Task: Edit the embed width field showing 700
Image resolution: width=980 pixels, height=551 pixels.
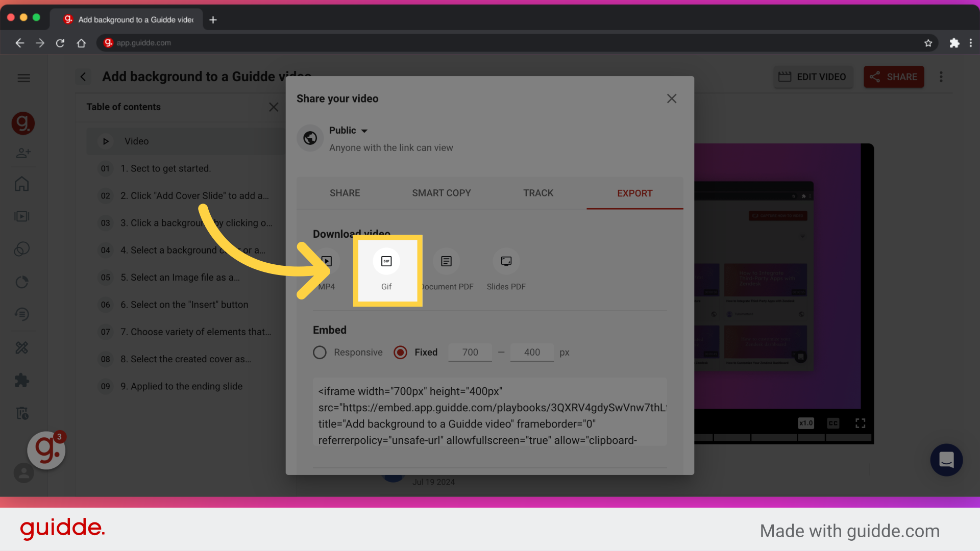Action: [x=469, y=352]
